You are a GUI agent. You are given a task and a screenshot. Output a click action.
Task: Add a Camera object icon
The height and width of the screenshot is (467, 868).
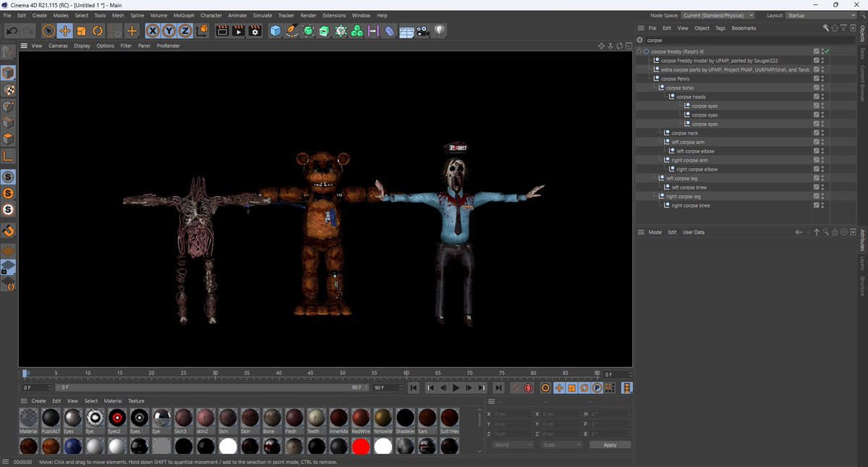[423, 30]
